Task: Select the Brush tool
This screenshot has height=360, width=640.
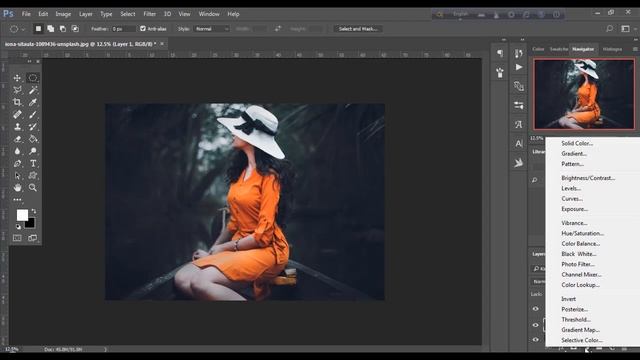Action: [x=33, y=114]
